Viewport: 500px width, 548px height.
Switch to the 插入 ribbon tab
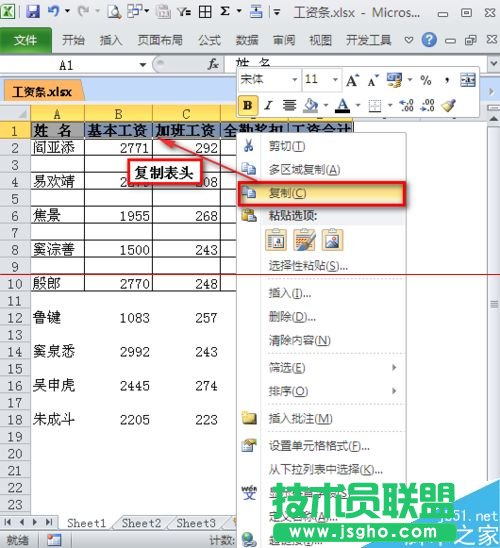click(x=111, y=40)
